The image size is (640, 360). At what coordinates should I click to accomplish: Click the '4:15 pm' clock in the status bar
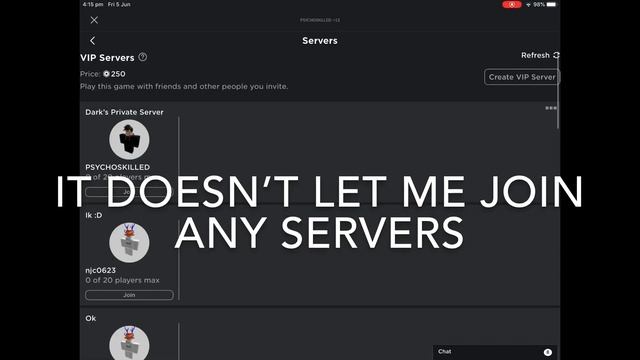[93, 4]
